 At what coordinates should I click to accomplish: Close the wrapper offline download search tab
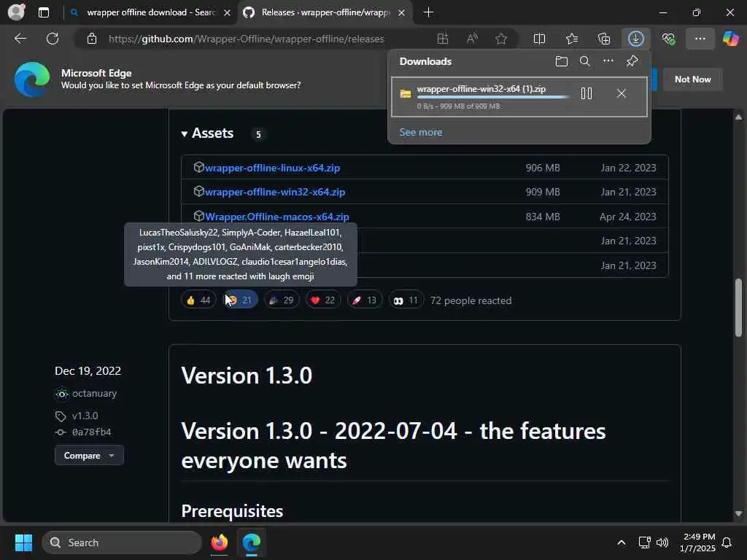(x=228, y=13)
